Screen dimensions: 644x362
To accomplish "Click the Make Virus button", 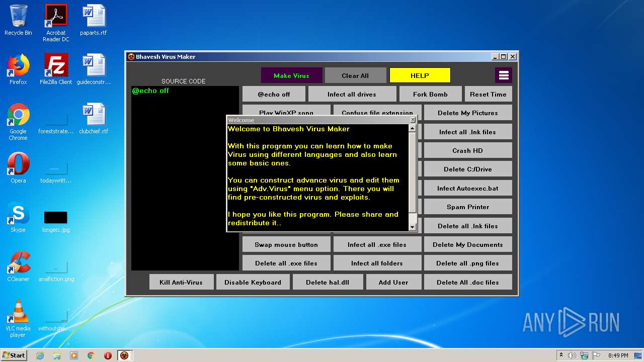I will pos(291,75).
